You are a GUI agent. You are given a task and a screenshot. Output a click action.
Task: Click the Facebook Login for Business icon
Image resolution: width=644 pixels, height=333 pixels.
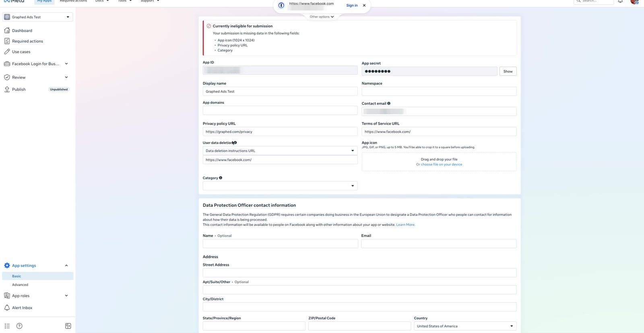point(7,64)
